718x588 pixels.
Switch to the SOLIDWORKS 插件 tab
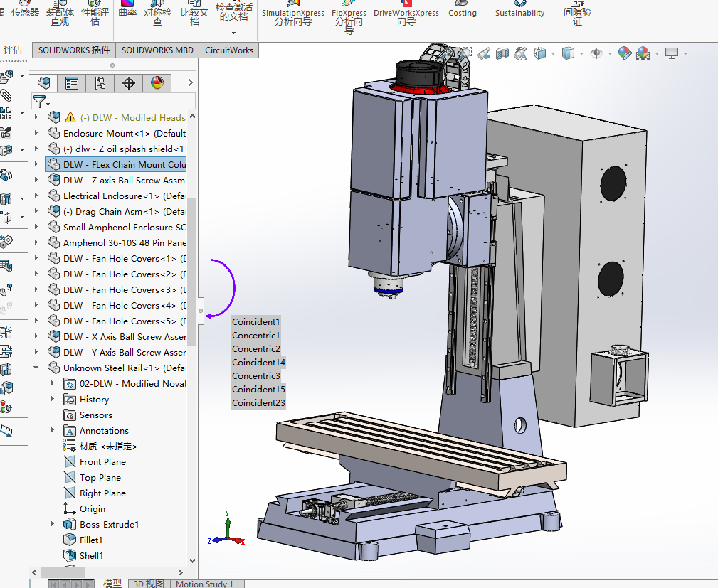[x=74, y=50]
